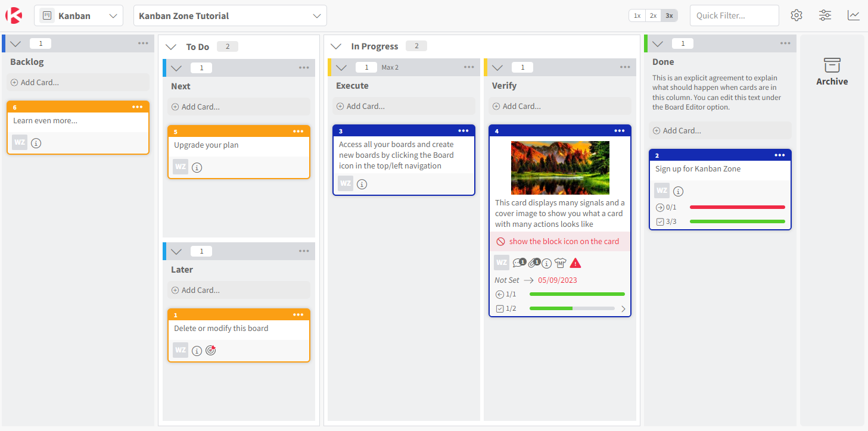Collapse the Later column
Screen dimensions: 868x431
pos(176,251)
